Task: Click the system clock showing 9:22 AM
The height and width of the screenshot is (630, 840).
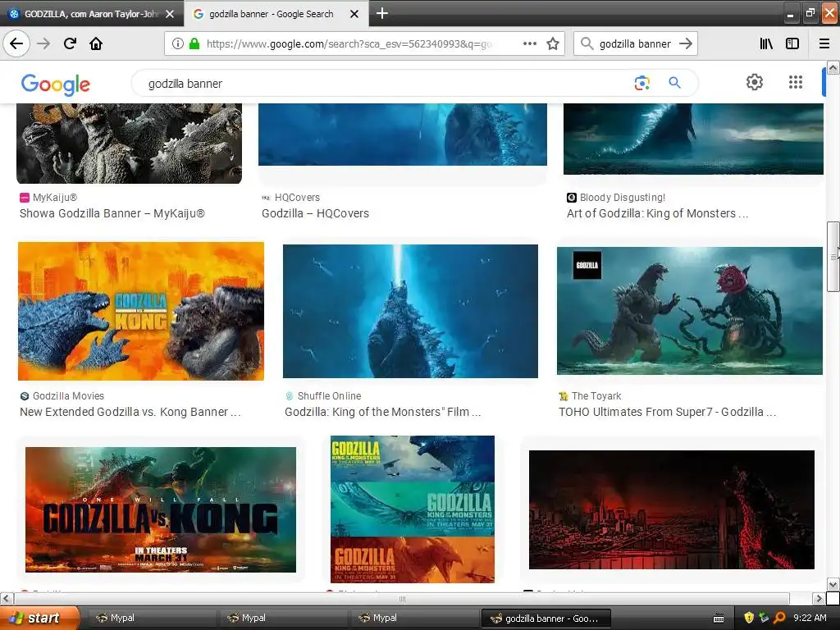Action: click(810, 619)
